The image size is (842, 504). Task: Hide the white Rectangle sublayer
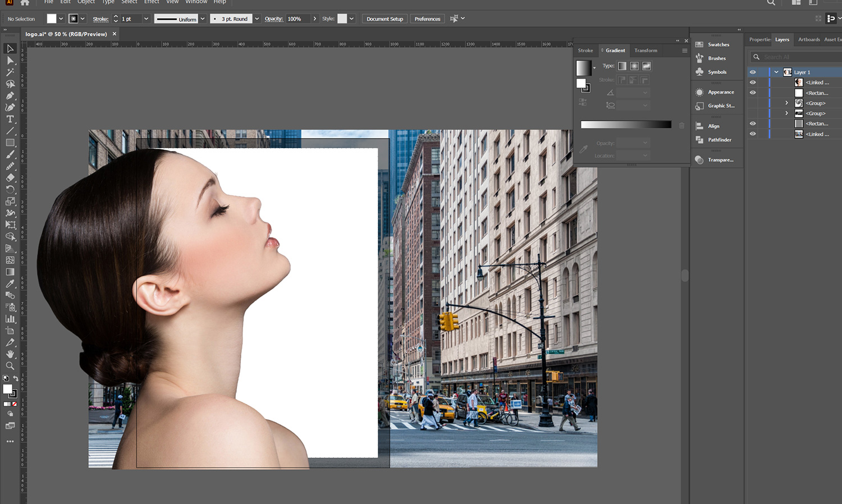click(x=753, y=93)
